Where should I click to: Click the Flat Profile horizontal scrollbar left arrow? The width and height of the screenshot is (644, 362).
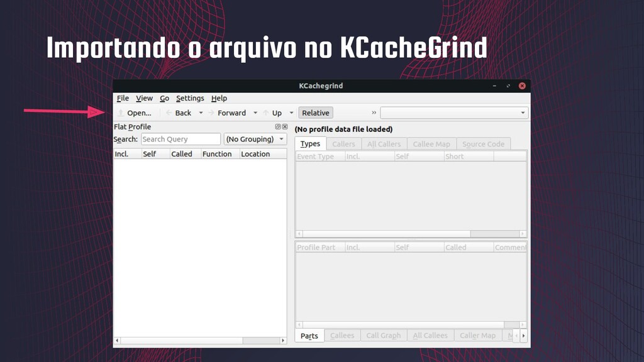coord(117,341)
